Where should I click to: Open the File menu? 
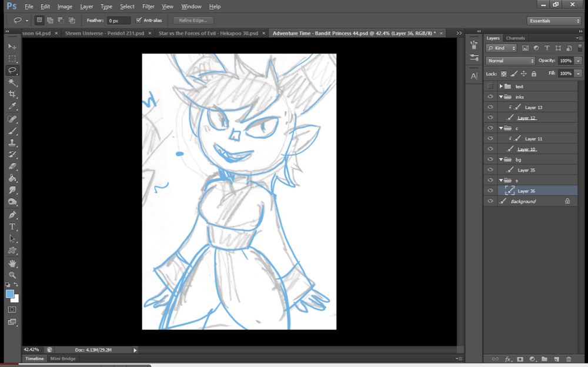29,6
